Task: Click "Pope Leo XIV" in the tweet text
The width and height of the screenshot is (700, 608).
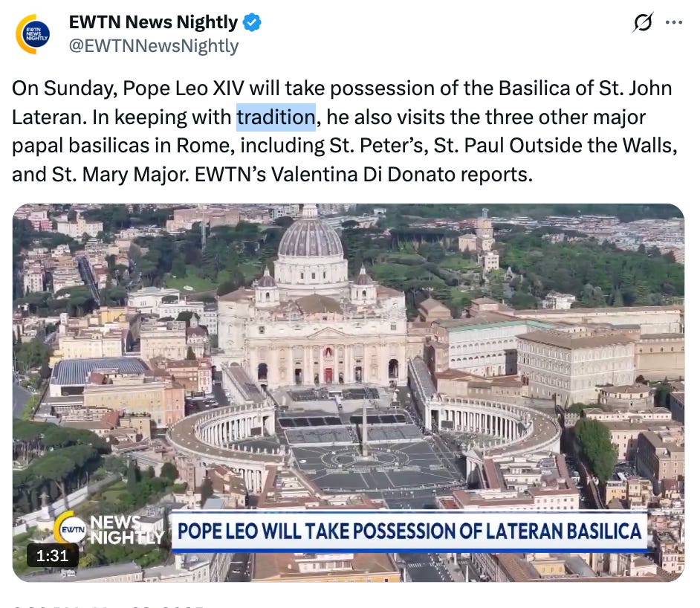Action: click(184, 88)
